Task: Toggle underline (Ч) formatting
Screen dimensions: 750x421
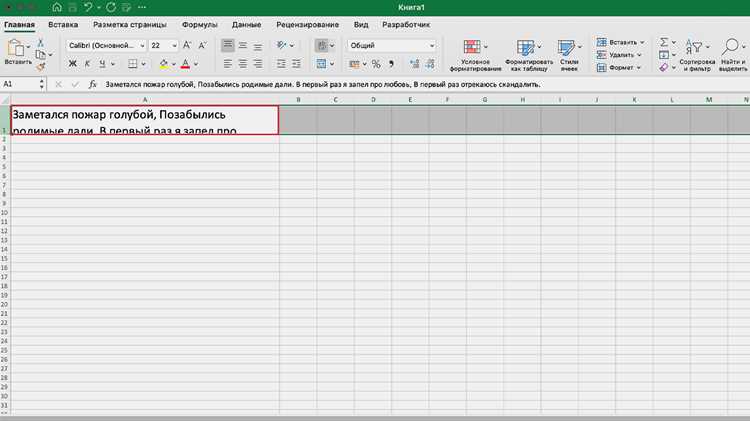Action: pos(102,64)
